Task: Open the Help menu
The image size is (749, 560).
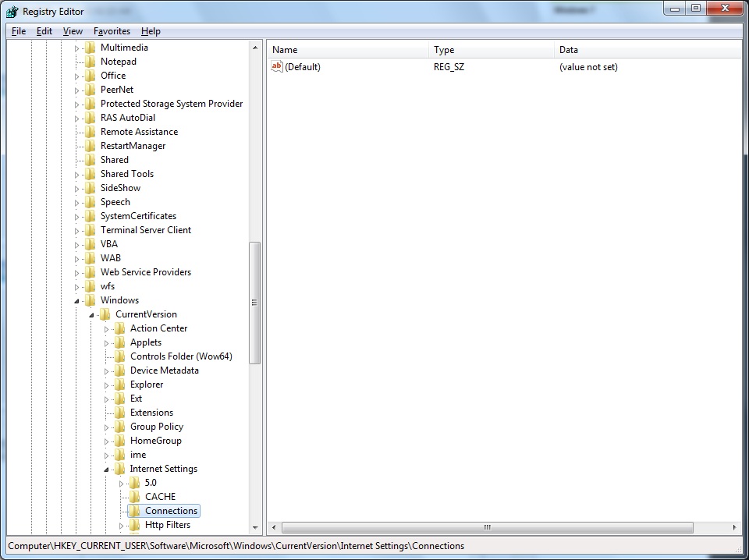Action: 151,31
